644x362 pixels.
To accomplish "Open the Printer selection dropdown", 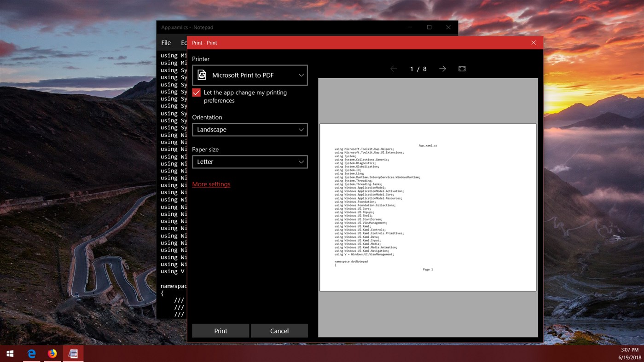I will pyautogui.click(x=250, y=75).
